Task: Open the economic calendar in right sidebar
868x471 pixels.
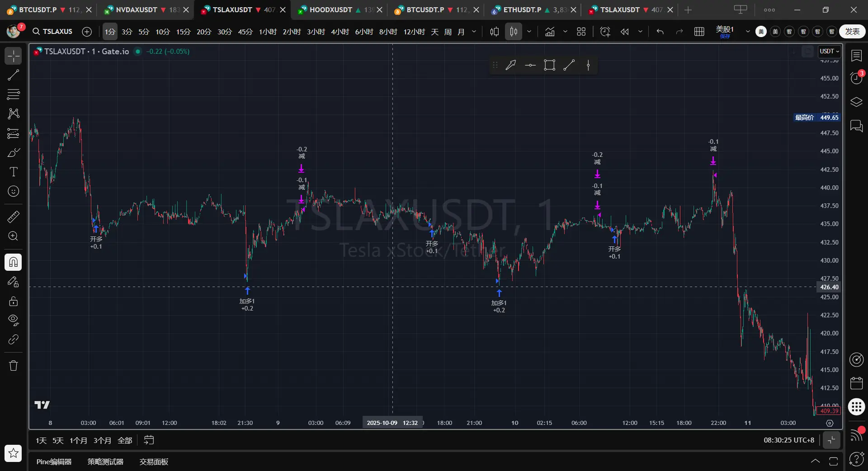Action: [x=856, y=383]
